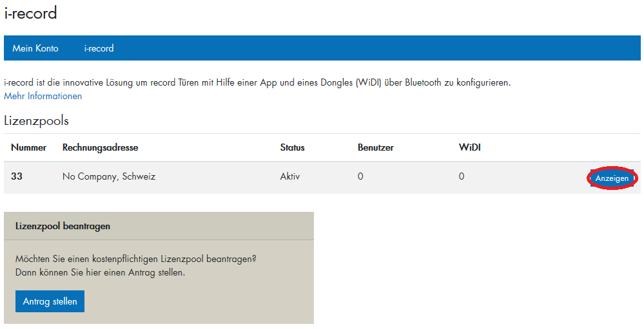This screenshot has height=329, width=644.
Task: Click the Antrag stellen button
Action: tap(50, 301)
